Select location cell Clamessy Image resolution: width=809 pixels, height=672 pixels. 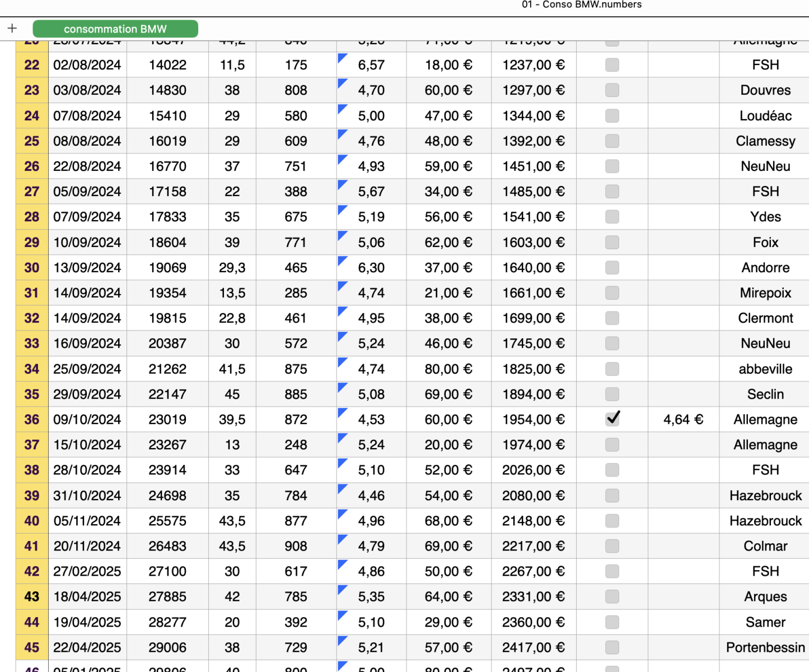pyautogui.click(x=765, y=141)
